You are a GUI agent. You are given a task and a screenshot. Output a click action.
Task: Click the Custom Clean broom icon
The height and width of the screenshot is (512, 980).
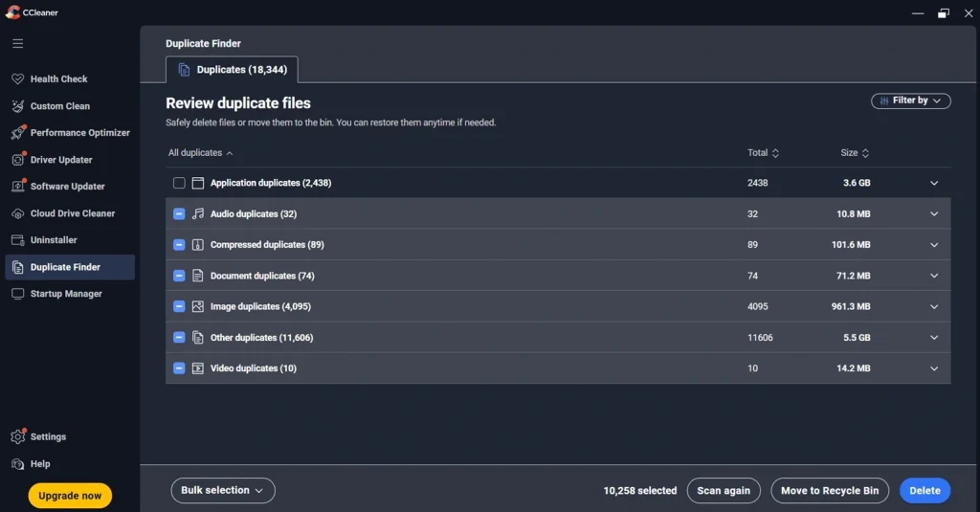pyautogui.click(x=17, y=105)
